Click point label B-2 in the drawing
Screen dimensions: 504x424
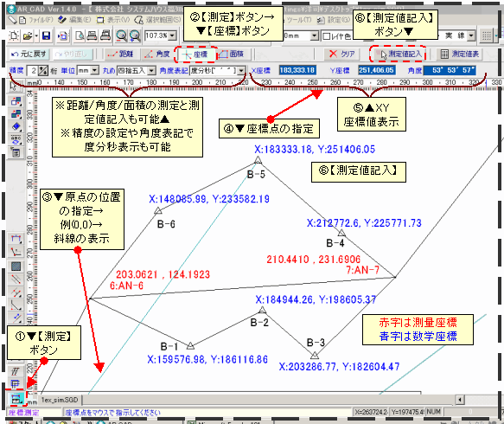point(259,323)
